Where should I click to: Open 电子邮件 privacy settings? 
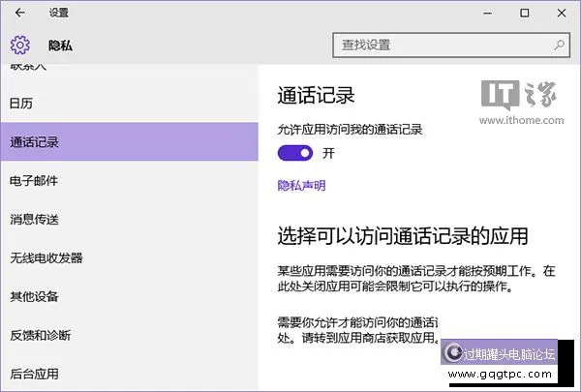[x=34, y=181]
